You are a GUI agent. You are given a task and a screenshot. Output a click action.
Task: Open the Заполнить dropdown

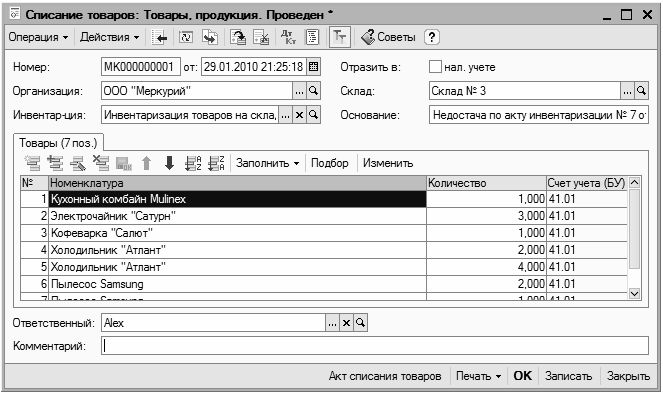(x=267, y=163)
